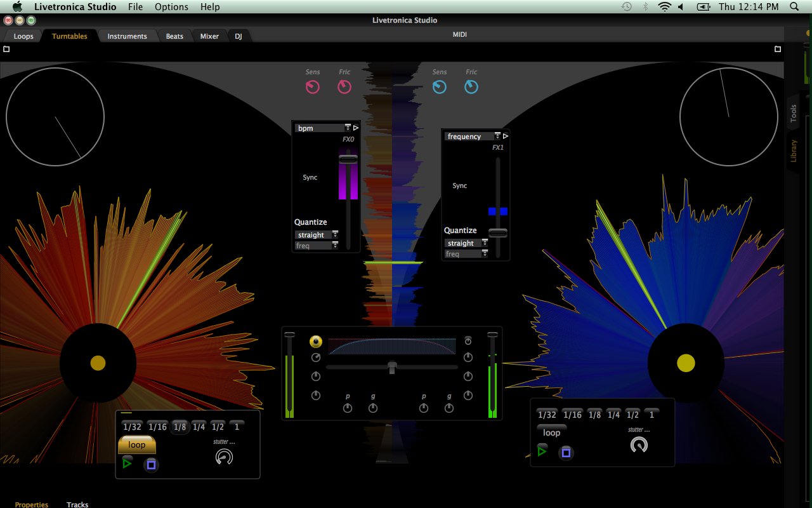
Task: Click the left mixer 'g' knob
Action: [373, 408]
